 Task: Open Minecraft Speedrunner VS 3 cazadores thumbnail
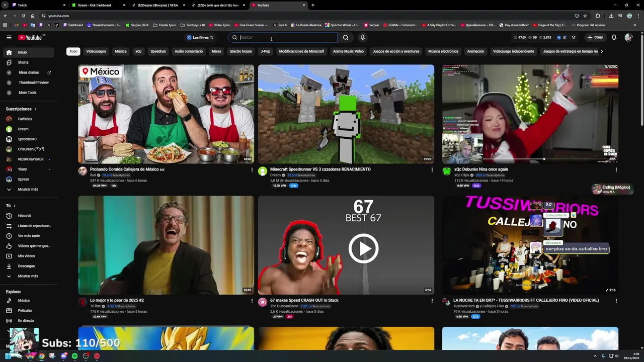click(x=346, y=114)
